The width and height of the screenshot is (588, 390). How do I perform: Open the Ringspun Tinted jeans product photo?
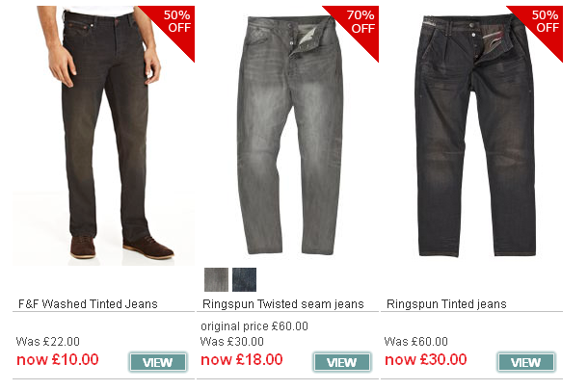(471, 136)
